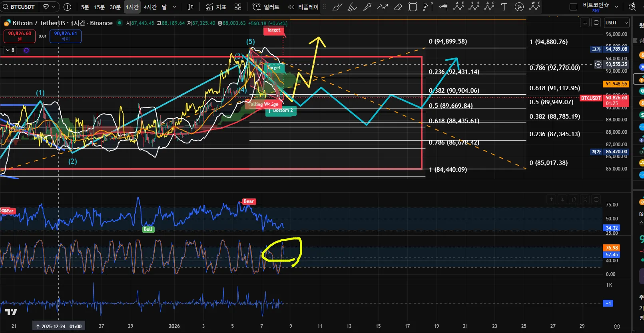Choose the arrow drawing tool
Viewport: 644px width, 333px height.
pos(367,7)
